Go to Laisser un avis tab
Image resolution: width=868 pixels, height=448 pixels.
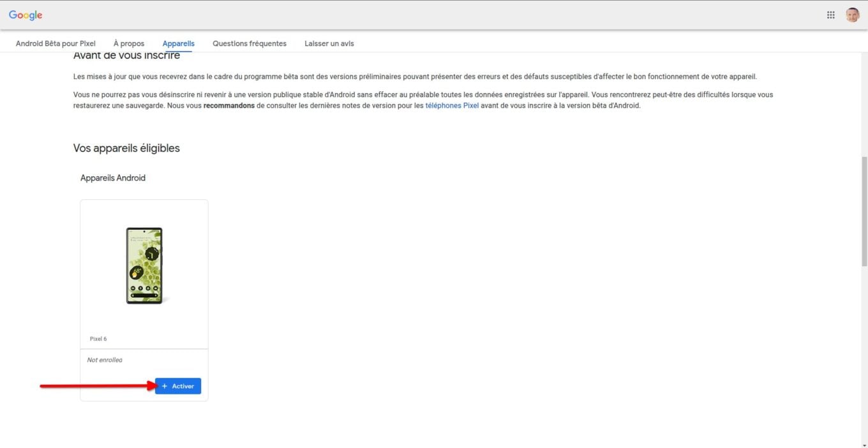click(x=329, y=43)
